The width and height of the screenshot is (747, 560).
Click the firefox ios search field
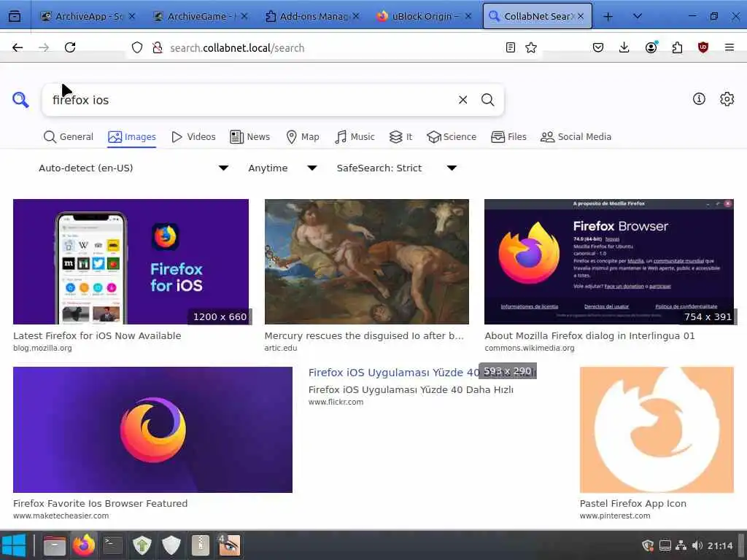[250, 100]
